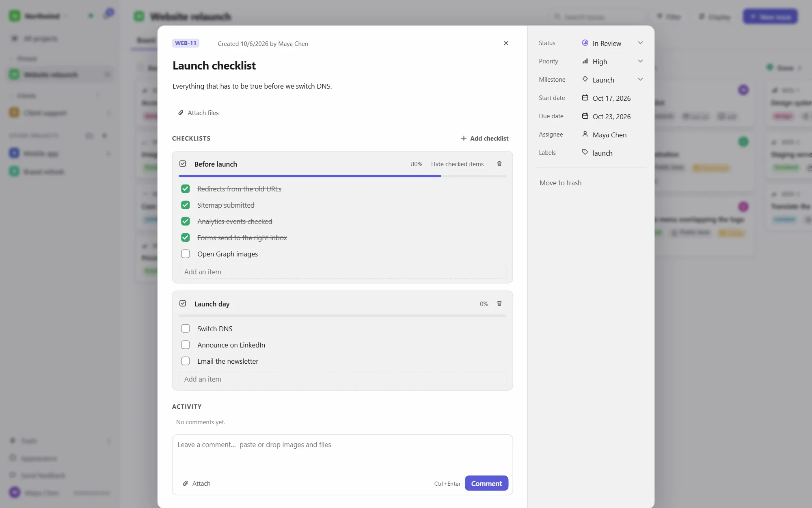Click the description about switching DNS
The image size is (812, 508).
coord(252,86)
